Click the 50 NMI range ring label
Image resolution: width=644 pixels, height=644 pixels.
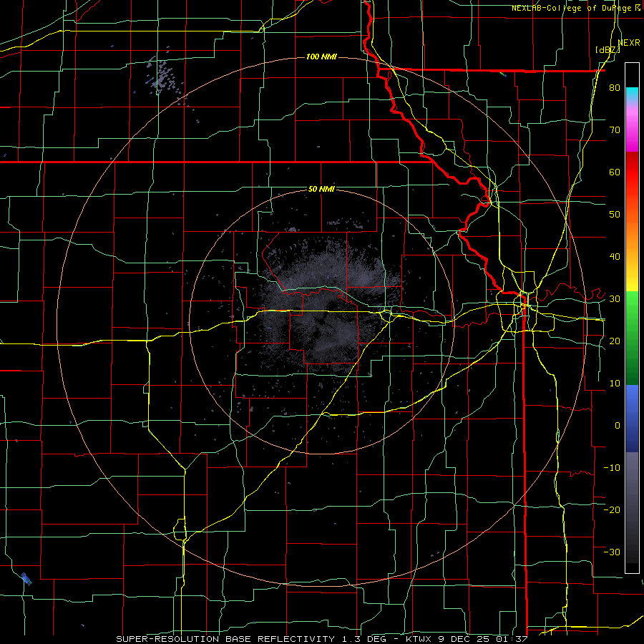(321, 190)
